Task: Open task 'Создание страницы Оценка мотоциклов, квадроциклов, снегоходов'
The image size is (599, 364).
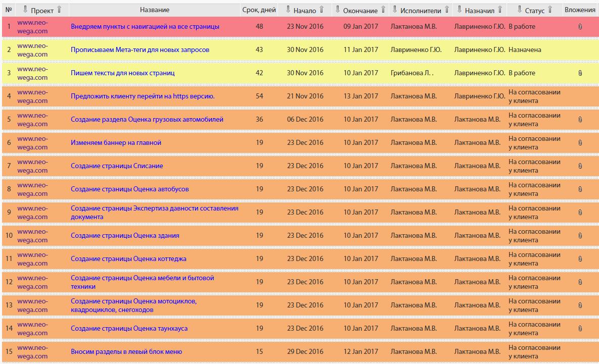Action: point(134,305)
